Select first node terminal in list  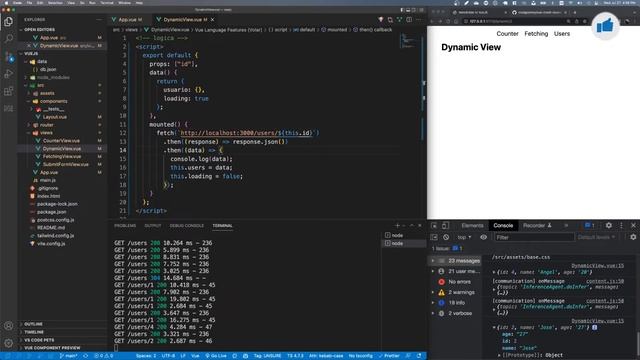(397, 236)
